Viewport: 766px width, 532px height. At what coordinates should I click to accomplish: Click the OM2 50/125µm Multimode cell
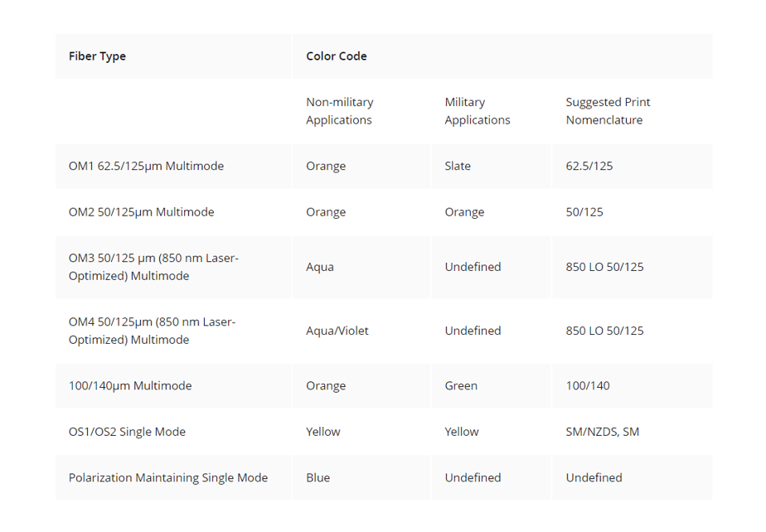click(x=142, y=212)
